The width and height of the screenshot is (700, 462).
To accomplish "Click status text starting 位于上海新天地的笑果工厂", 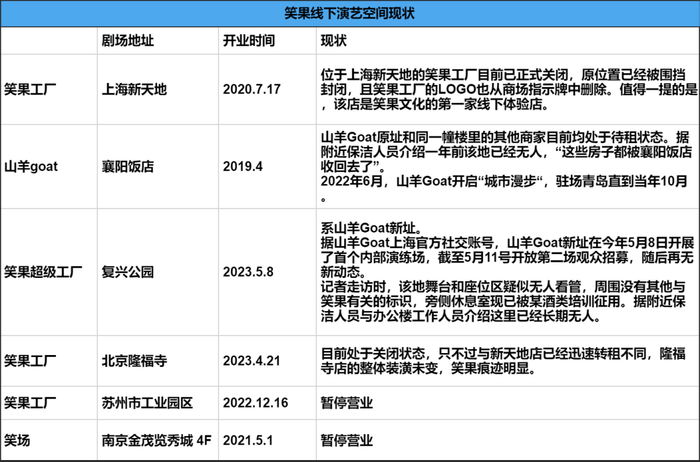I will (508, 89).
